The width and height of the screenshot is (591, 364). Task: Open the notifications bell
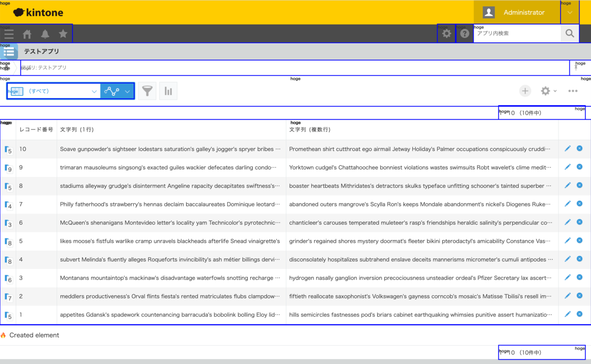(x=45, y=34)
